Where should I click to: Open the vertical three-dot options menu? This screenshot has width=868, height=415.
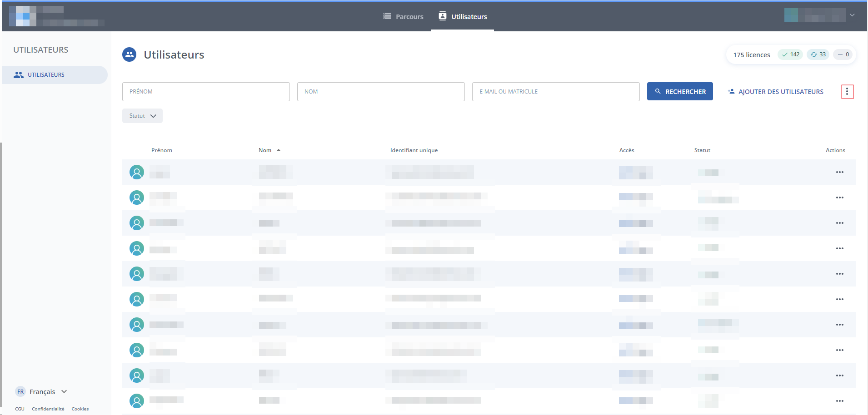point(847,92)
